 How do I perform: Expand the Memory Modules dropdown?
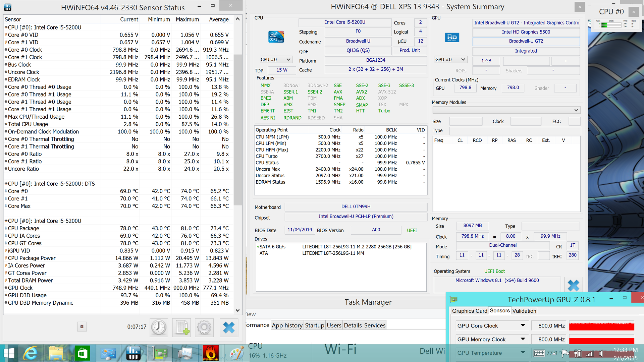[x=506, y=110]
